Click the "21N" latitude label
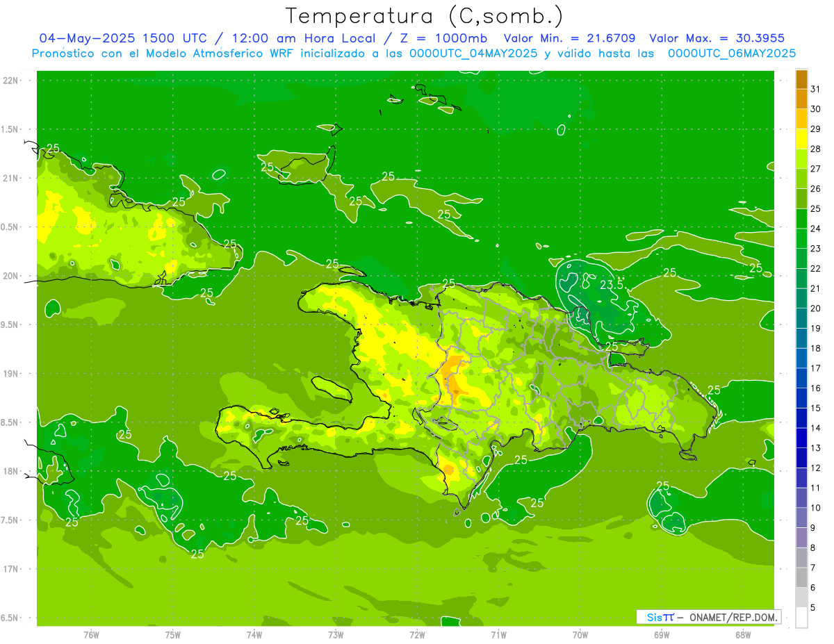 [x=10, y=178]
